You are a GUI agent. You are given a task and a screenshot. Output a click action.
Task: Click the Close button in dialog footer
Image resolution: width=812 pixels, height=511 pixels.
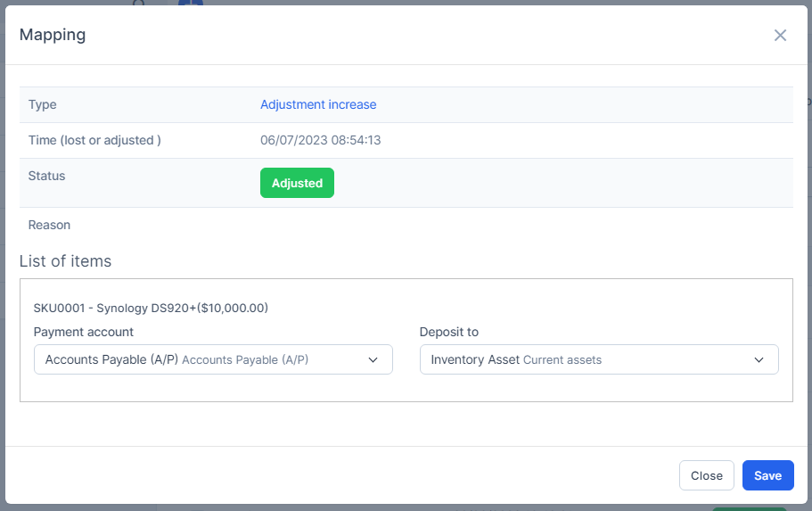706,475
